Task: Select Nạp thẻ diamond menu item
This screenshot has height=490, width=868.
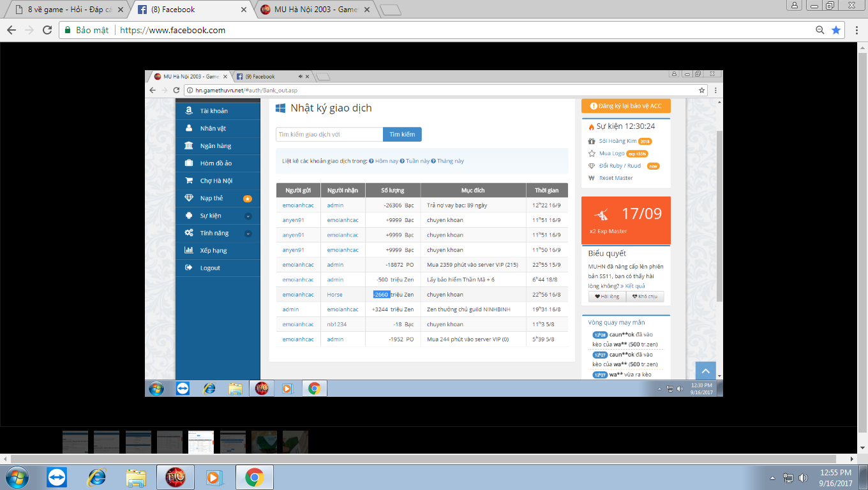Action: 212,198
